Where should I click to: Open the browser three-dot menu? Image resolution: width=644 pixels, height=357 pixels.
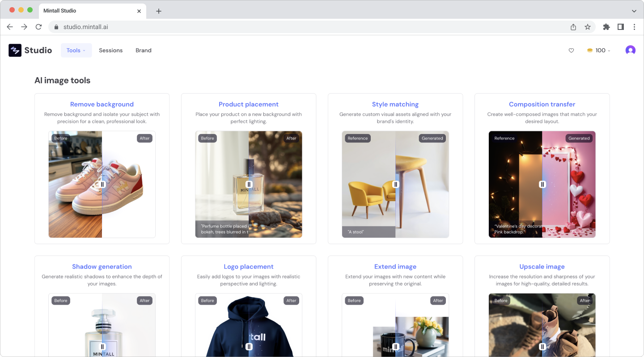pos(634,27)
